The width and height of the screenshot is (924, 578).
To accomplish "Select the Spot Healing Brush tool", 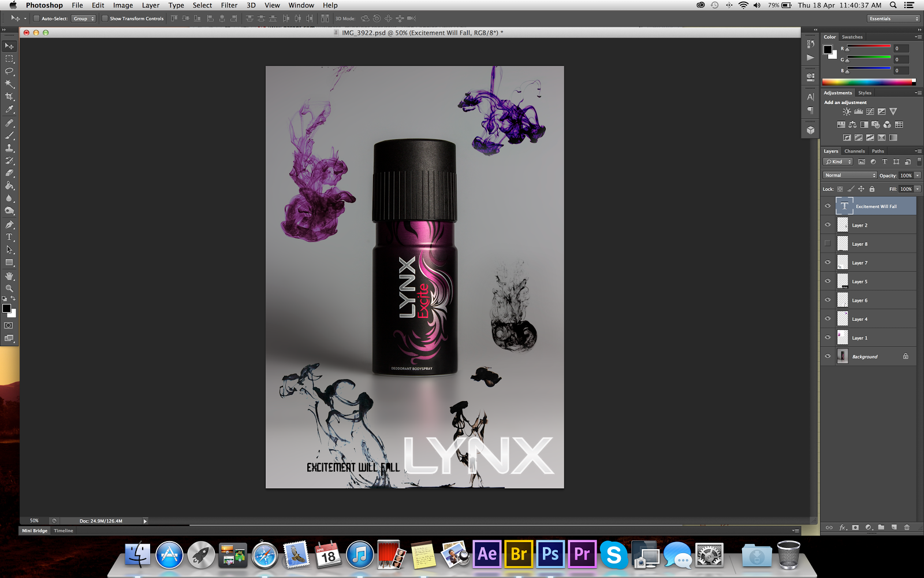I will 9,123.
